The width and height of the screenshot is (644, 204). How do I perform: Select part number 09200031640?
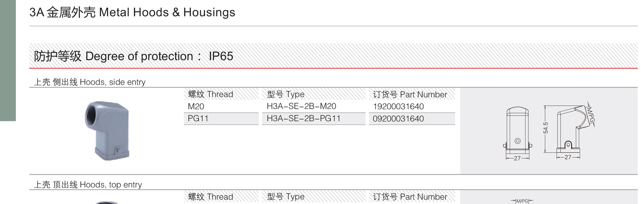point(398,119)
